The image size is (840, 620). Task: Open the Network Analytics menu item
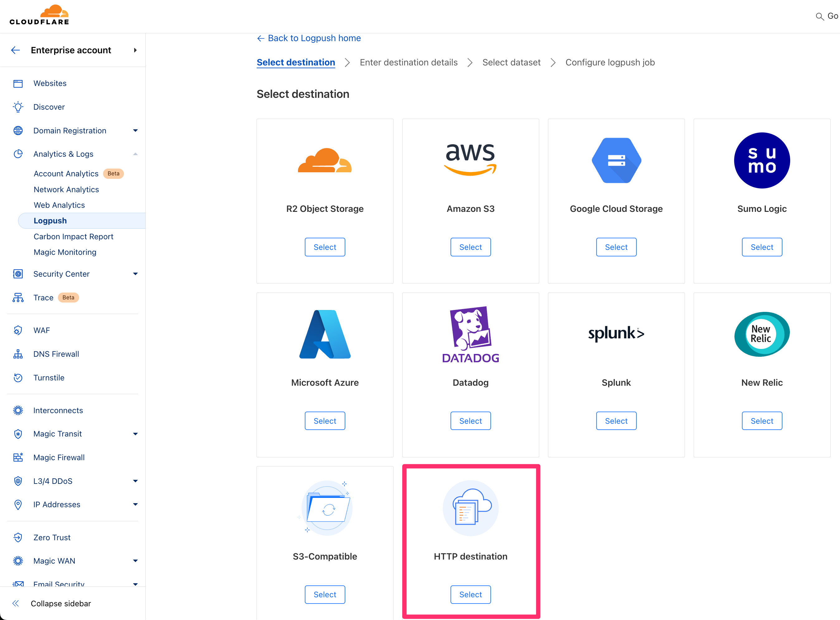66,189
